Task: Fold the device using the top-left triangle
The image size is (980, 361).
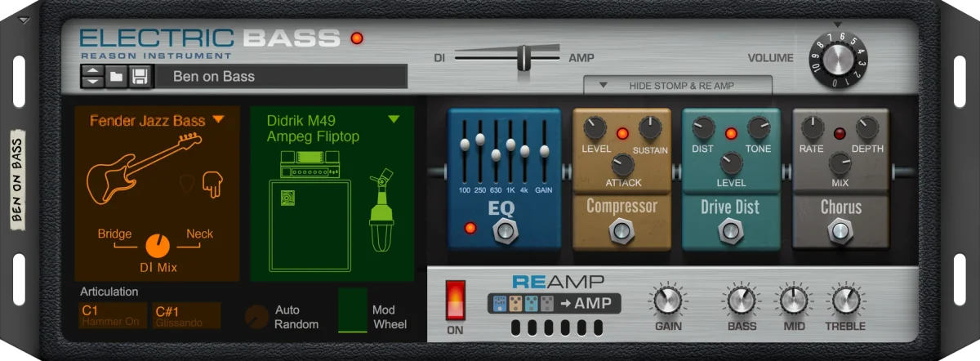Action: point(23,20)
